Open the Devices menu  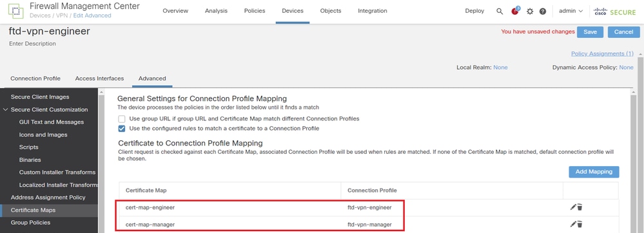click(x=293, y=11)
